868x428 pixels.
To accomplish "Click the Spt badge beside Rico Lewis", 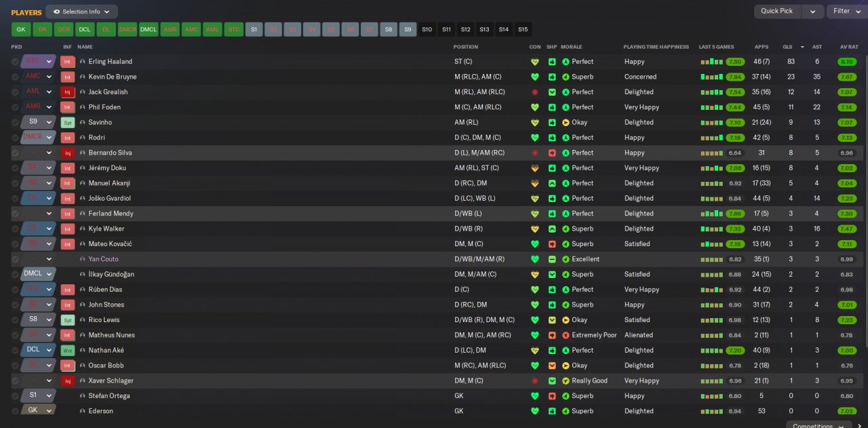I will 67,320.
